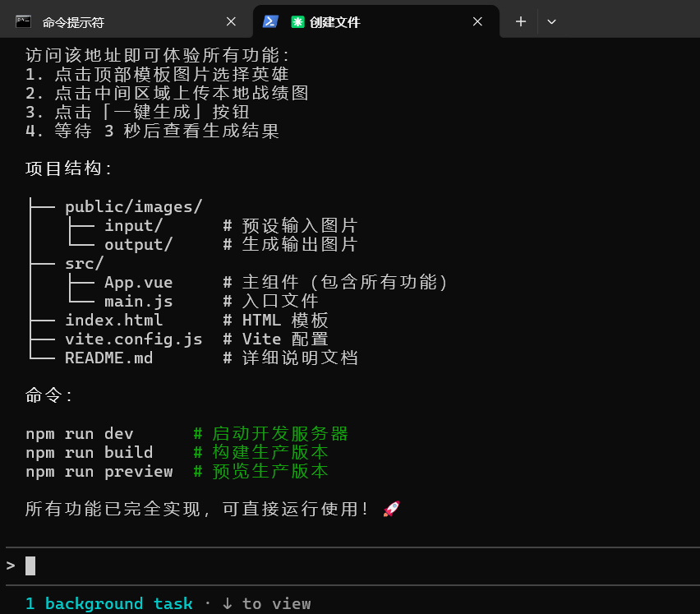Click the '# 预设输入图片' comment
This screenshot has height=614, width=700.
290,225
